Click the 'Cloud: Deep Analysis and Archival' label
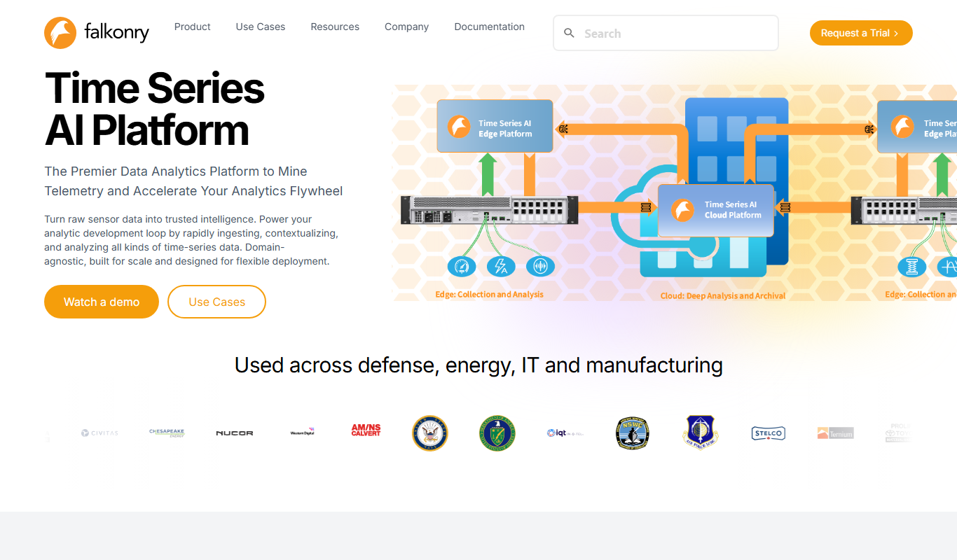Viewport: 957px width, 560px height. point(723,295)
